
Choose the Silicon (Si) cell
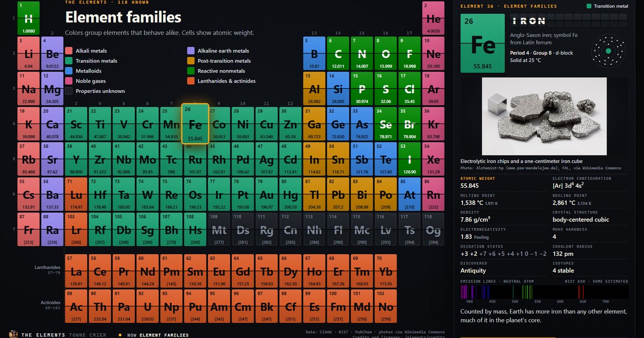click(338, 89)
